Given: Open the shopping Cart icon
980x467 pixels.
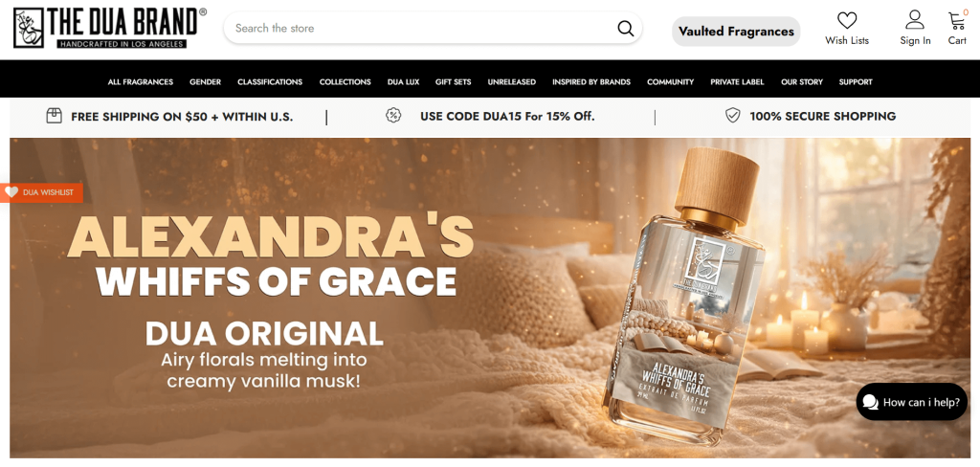Looking at the screenshot, I should coord(957,20).
